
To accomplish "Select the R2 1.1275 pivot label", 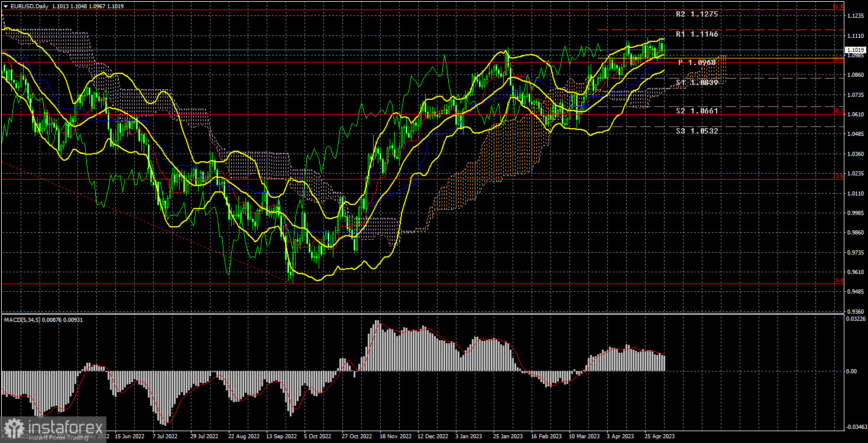I will [698, 14].
